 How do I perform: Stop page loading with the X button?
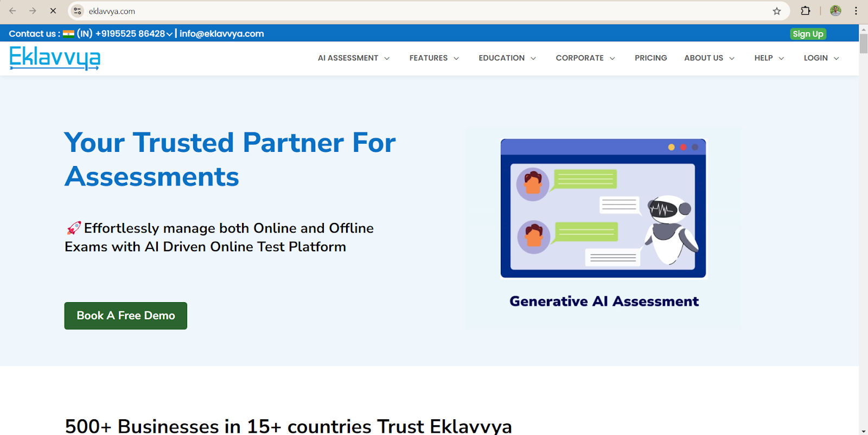coord(53,11)
